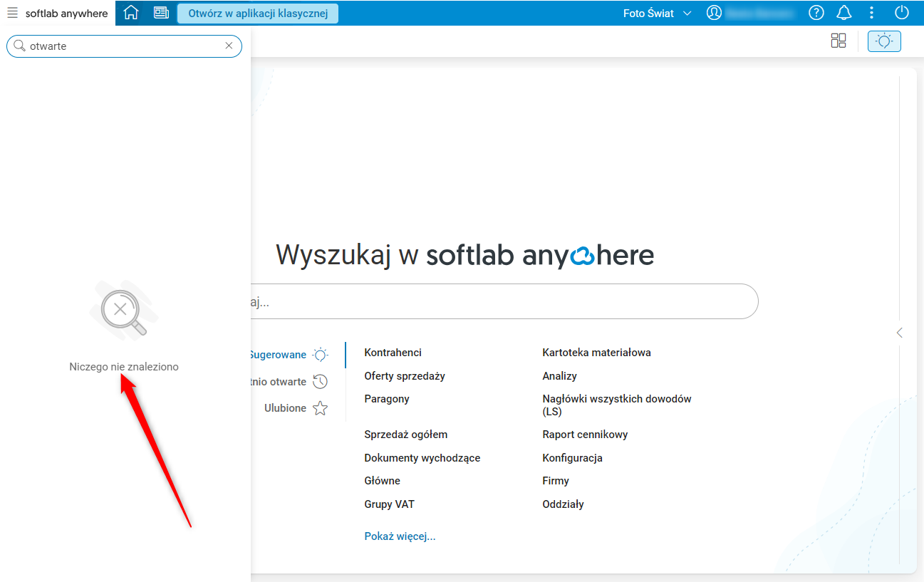Viewport: 924px width, 582px height.
Task: Click the recently opened clock icon
Action: [x=321, y=381]
